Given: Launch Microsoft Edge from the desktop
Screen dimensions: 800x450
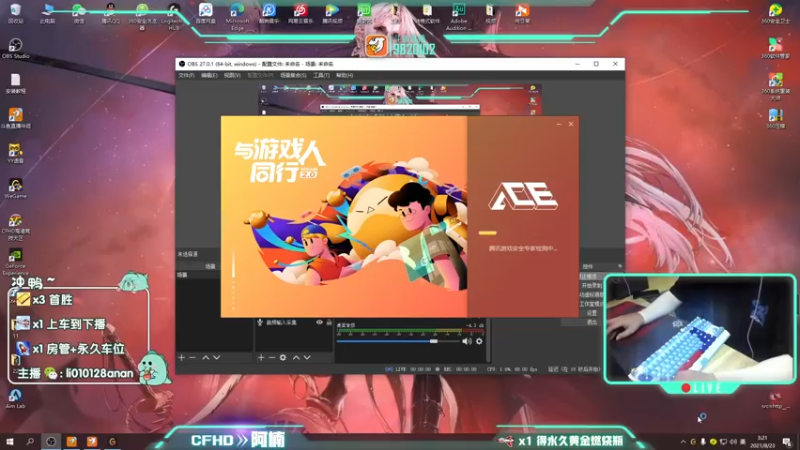Looking at the screenshot, I should click(x=237, y=16).
